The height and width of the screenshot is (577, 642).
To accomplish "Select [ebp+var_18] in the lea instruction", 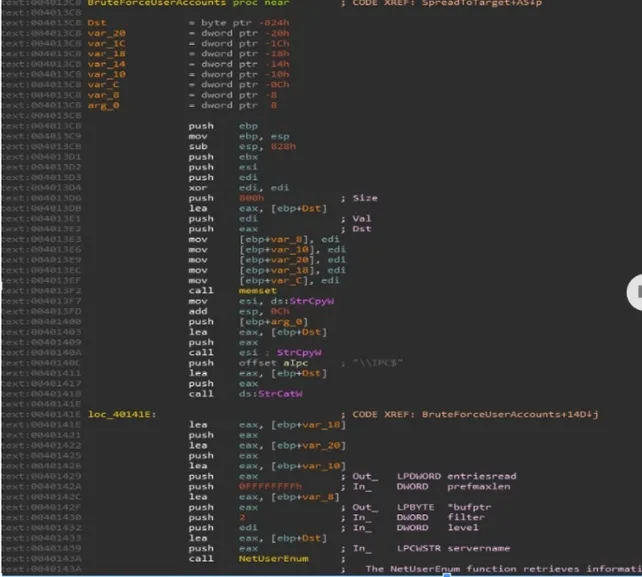I will tap(308, 425).
